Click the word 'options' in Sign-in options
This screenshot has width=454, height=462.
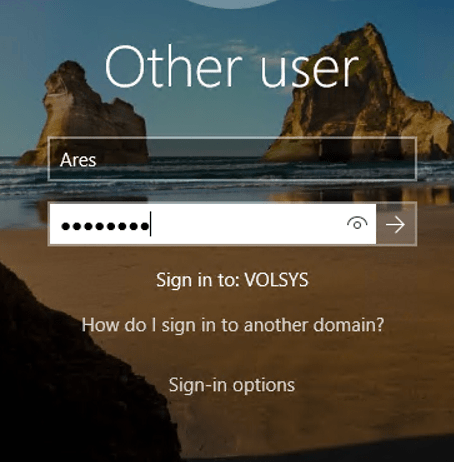264,386
